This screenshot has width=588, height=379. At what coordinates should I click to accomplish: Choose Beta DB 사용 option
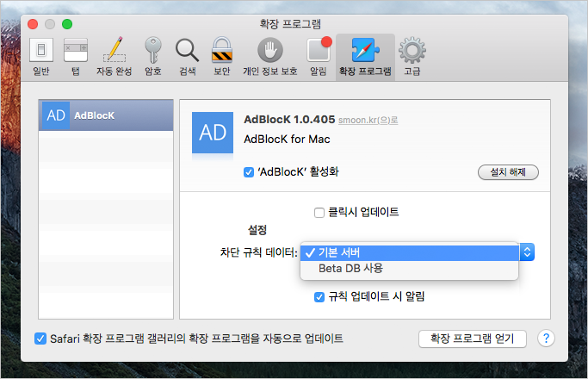[410, 268]
